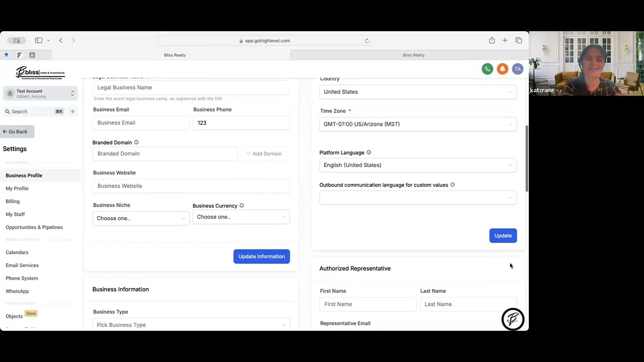
Task: Open the Time Zone dropdown
Action: point(418,124)
